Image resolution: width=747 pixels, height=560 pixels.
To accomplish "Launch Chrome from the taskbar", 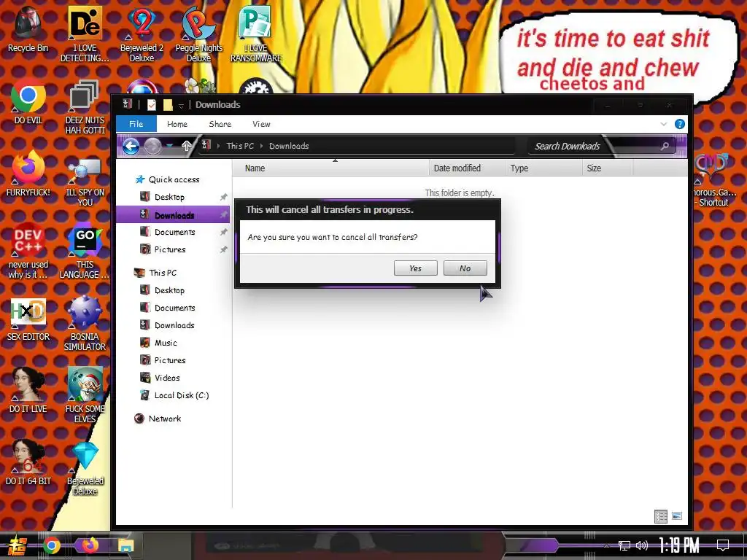I will click(52, 545).
